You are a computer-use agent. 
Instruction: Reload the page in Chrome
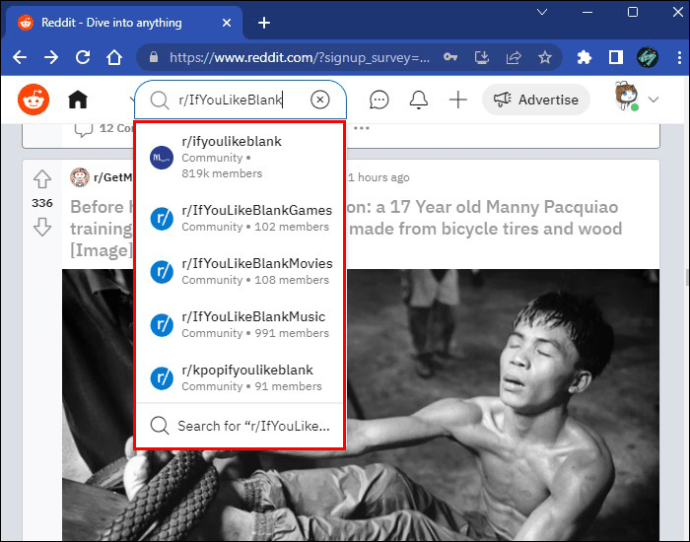tap(83, 57)
